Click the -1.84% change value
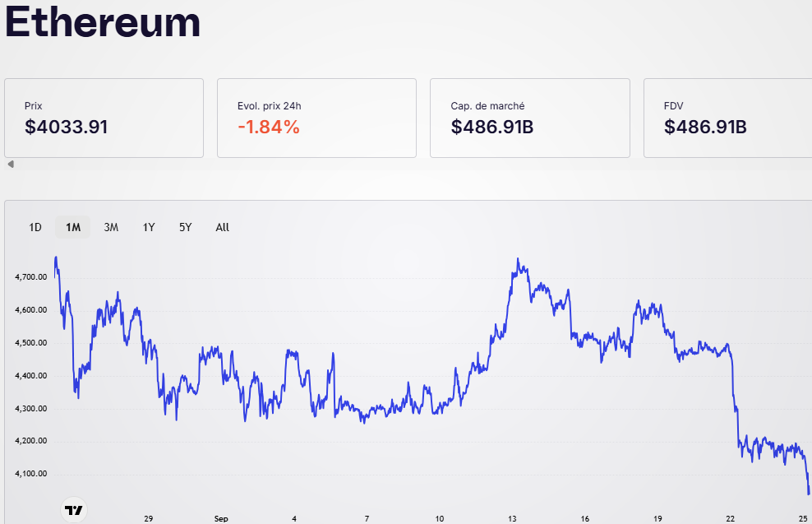The height and width of the screenshot is (524, 812). point(269,128)
